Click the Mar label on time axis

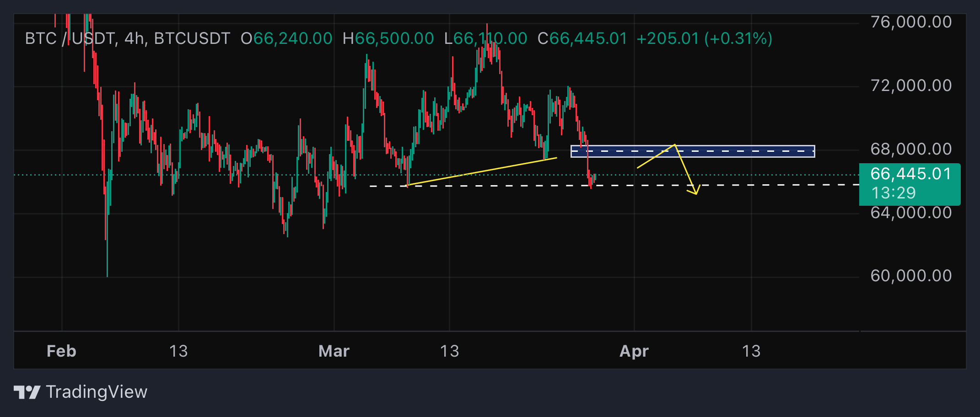coord(334,351)
